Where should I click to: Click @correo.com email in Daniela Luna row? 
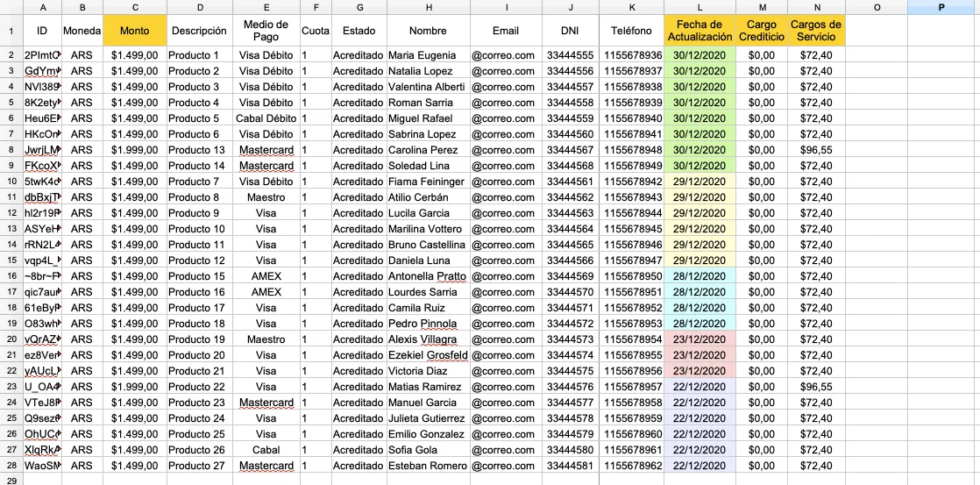pos(506,260)
